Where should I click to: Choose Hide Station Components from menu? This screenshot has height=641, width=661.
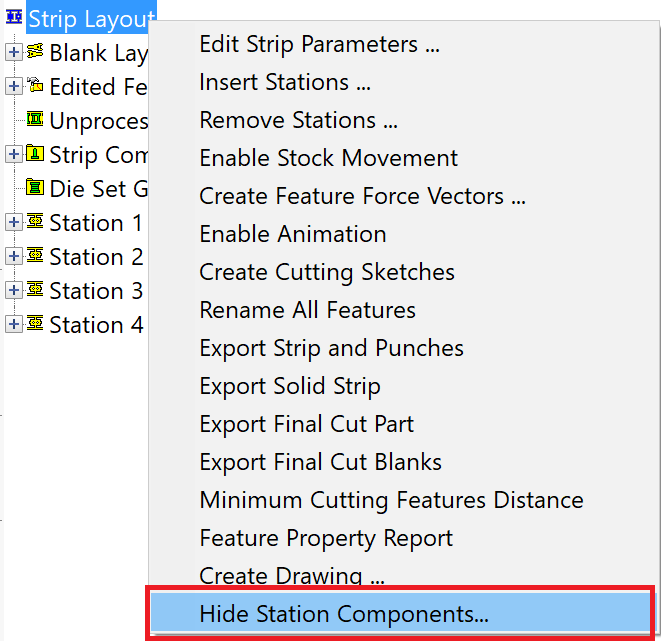coord(344,613)
